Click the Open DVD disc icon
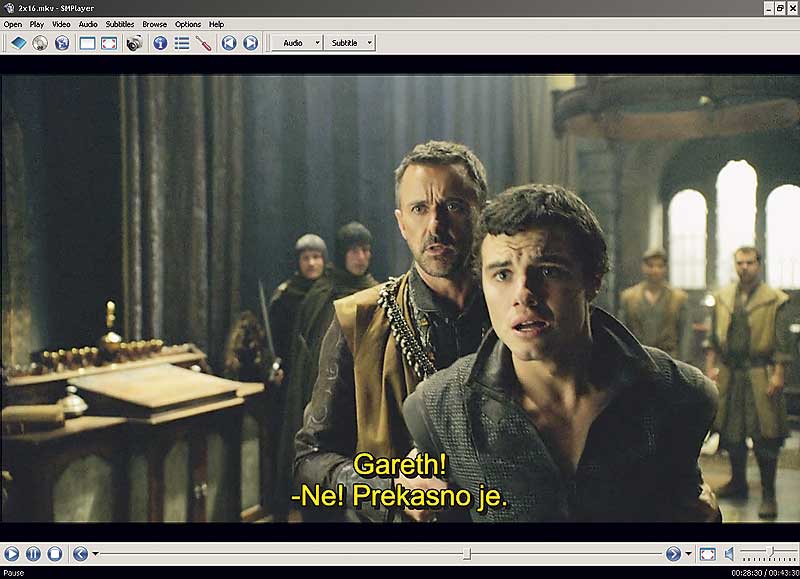 (40, 43)
